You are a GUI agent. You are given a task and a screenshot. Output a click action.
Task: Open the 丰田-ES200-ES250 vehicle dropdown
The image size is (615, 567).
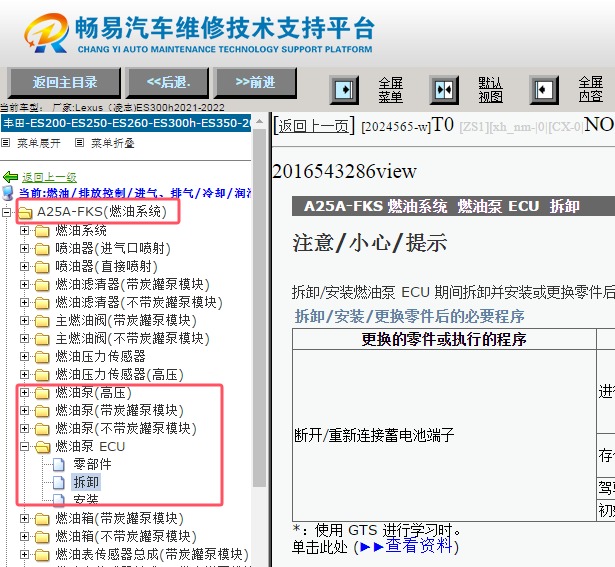coord(126,123)
